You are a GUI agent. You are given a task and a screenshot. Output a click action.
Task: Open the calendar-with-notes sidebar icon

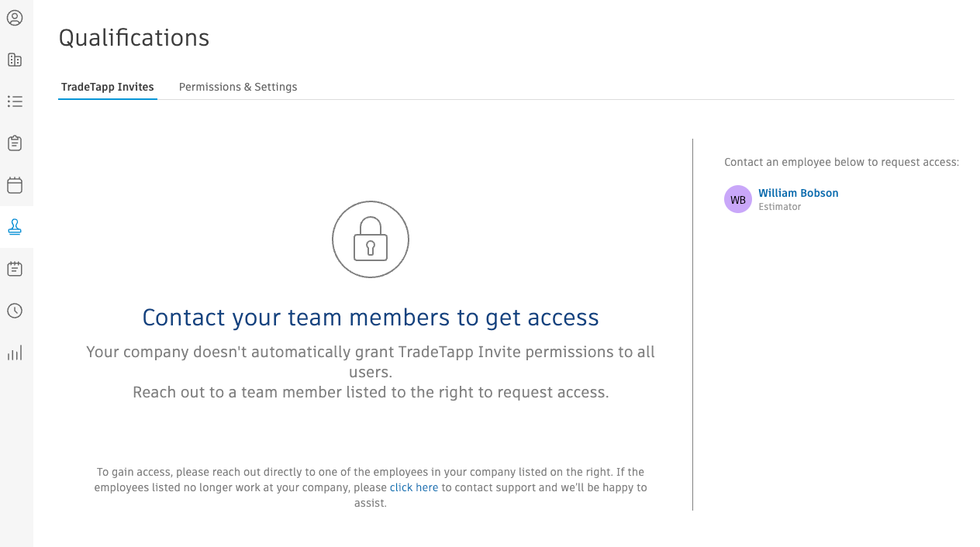15,269
